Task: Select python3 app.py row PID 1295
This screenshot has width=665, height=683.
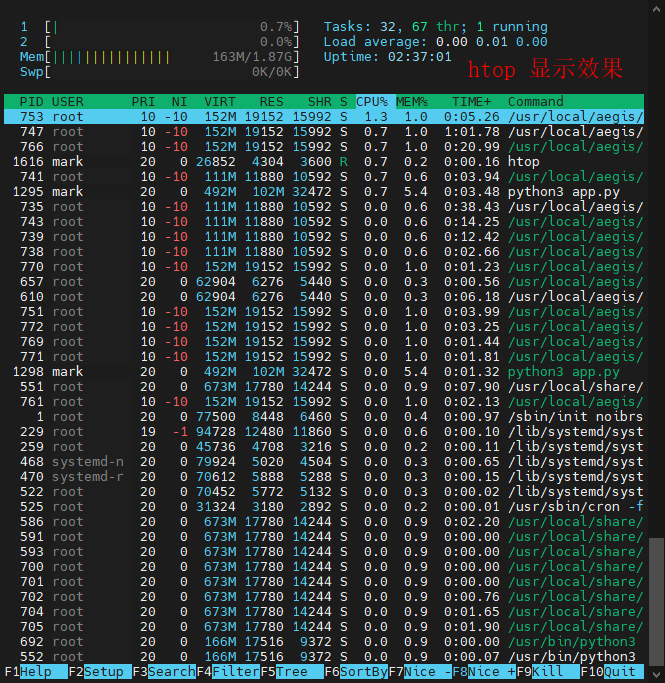Action: (324, 192)
